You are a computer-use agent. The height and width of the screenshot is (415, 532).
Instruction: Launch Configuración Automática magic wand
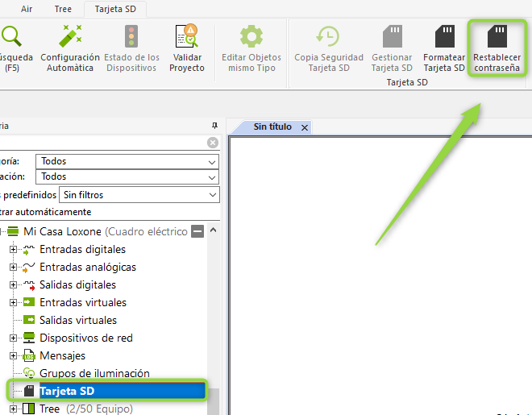[70, 38]
